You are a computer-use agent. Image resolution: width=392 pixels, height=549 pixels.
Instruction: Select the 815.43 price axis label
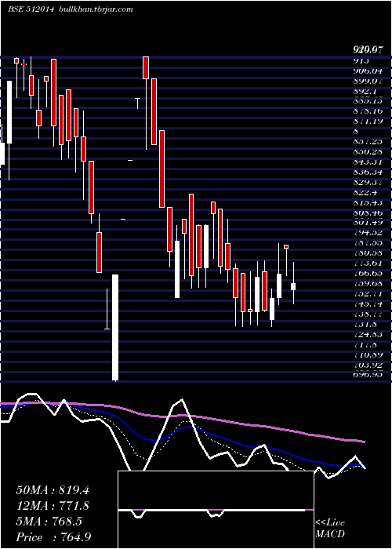[x=367, y=202]
